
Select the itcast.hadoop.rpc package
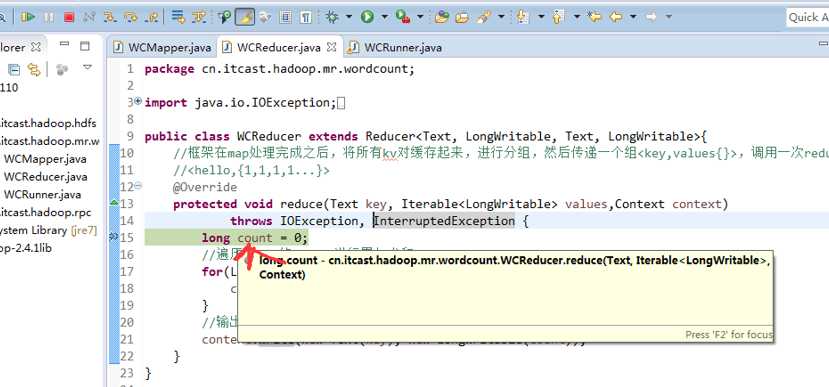pos(45,213)
